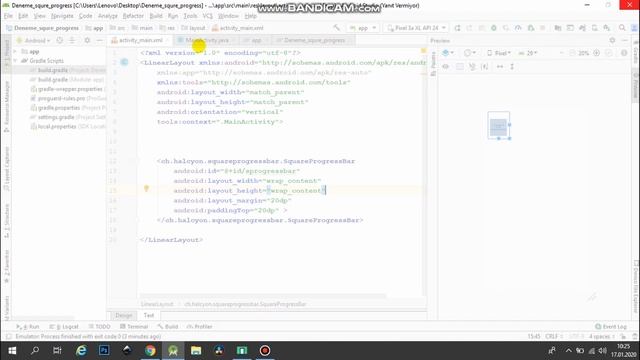The height and width of the screenshot is (360, 640).
Task: Expand the app module tree node
Action: pos(15,51)
